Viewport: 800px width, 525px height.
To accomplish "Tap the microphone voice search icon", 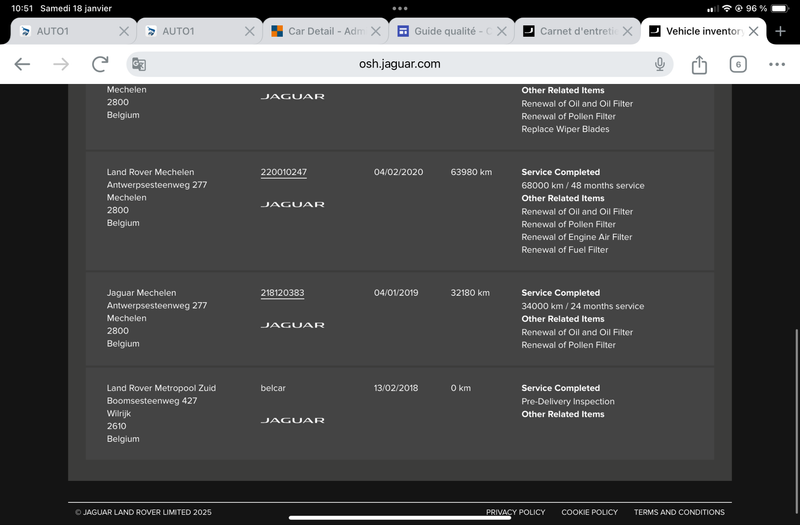I will coord(660,64).
